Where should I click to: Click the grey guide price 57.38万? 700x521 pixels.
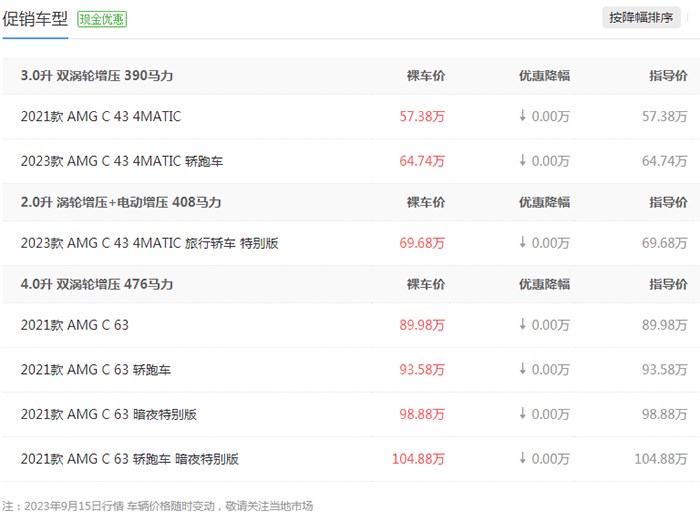(664, 117)
